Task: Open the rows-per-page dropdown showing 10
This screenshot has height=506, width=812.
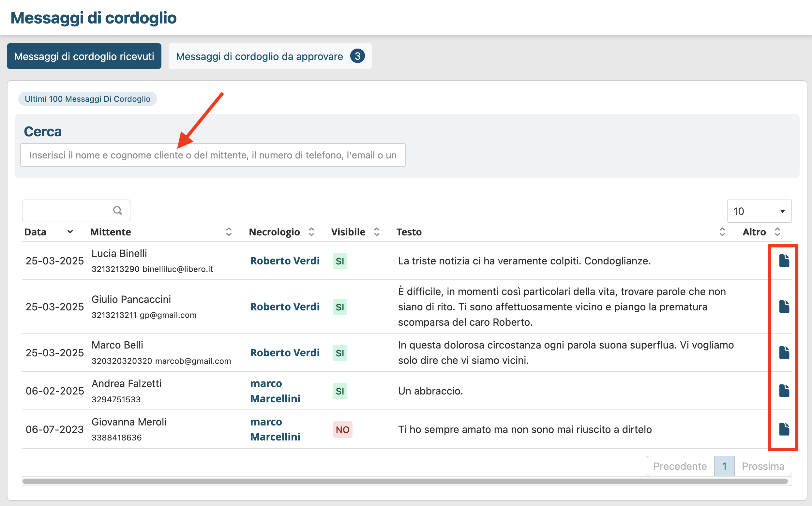Action: tap(759, 211)
